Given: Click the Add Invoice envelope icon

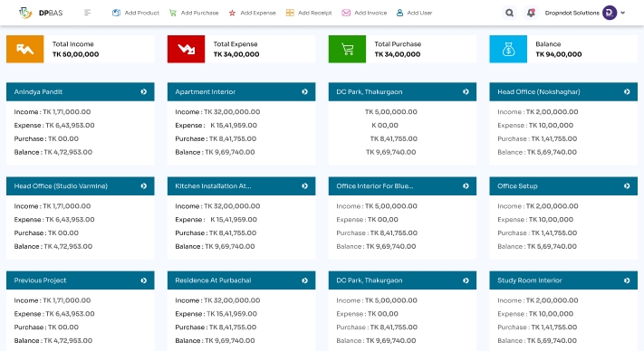Looking at the screenshot, I should 346,13.
